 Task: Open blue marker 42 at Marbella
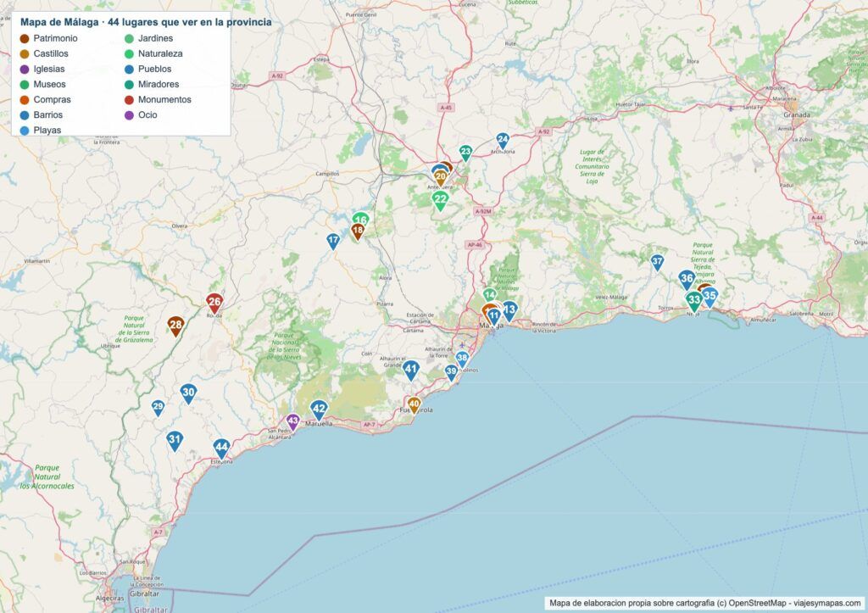(x=319, y=410)
